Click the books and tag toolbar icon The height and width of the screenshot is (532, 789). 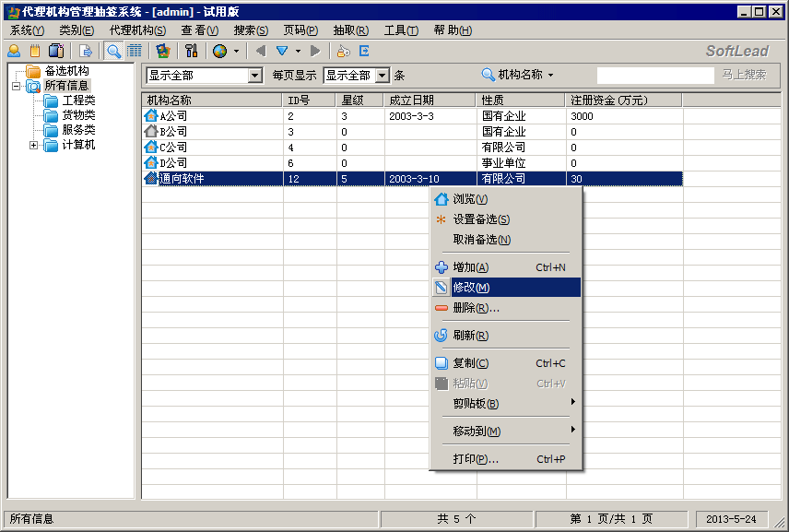pos(56,51)
